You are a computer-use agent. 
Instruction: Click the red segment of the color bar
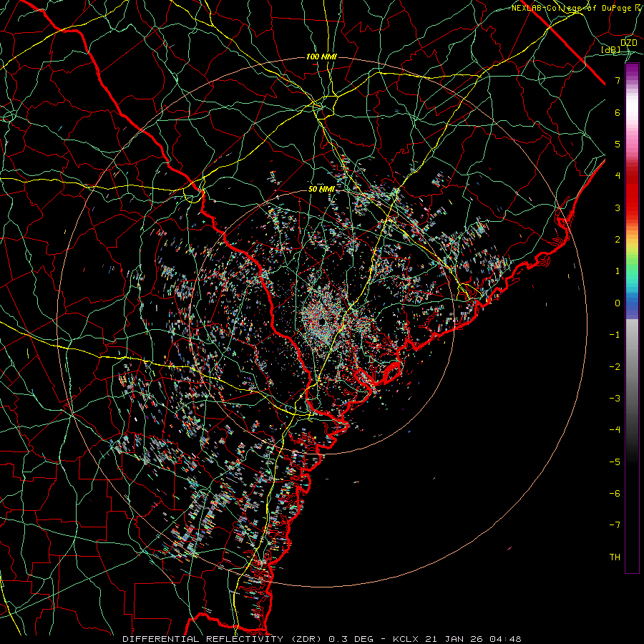coord(632,193)
